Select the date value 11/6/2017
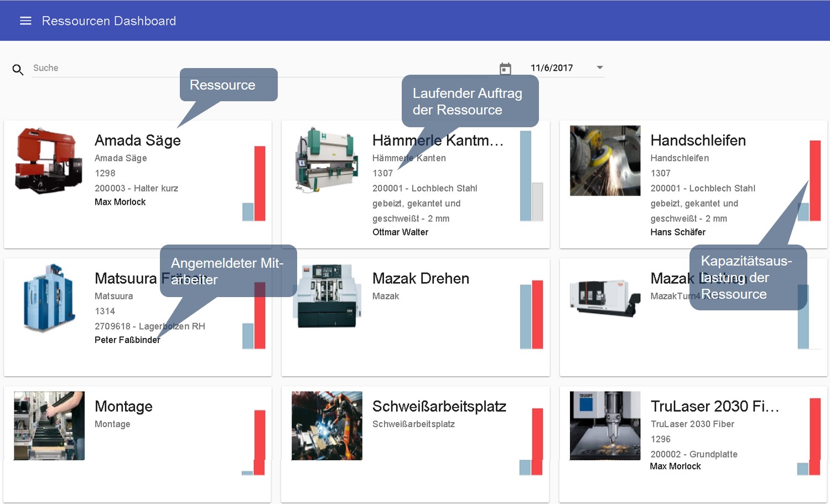This screenshot has width=830, height=504. pos(552,68)
